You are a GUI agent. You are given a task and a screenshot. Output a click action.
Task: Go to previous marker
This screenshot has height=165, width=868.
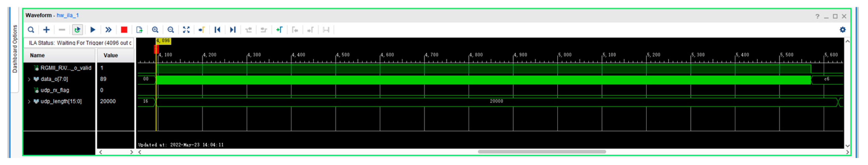[x=295, y=30]
